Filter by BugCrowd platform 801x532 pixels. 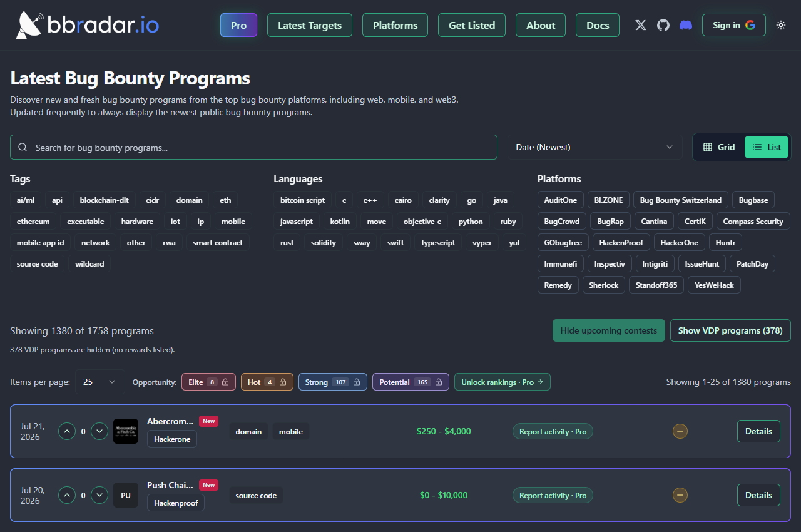pos(562,222)
